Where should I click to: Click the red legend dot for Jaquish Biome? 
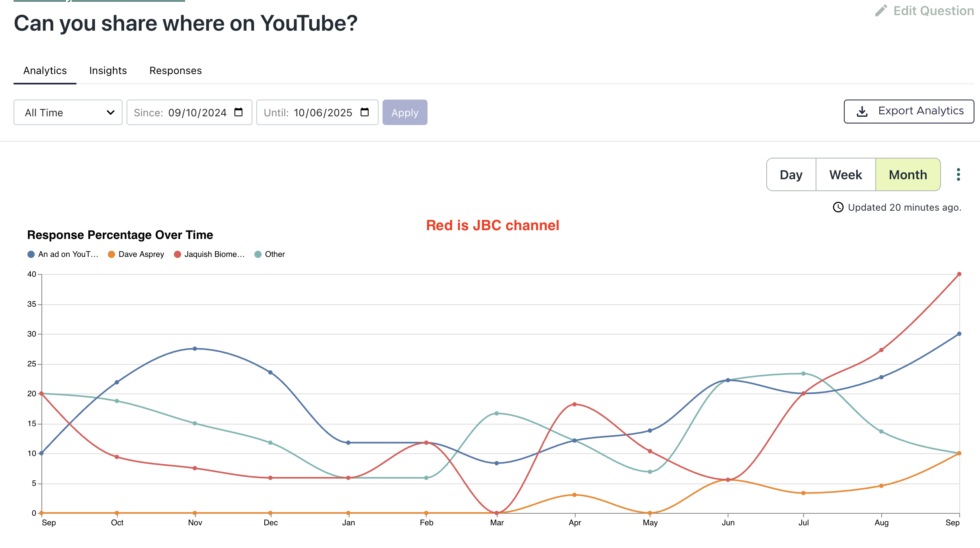point(178,254)
